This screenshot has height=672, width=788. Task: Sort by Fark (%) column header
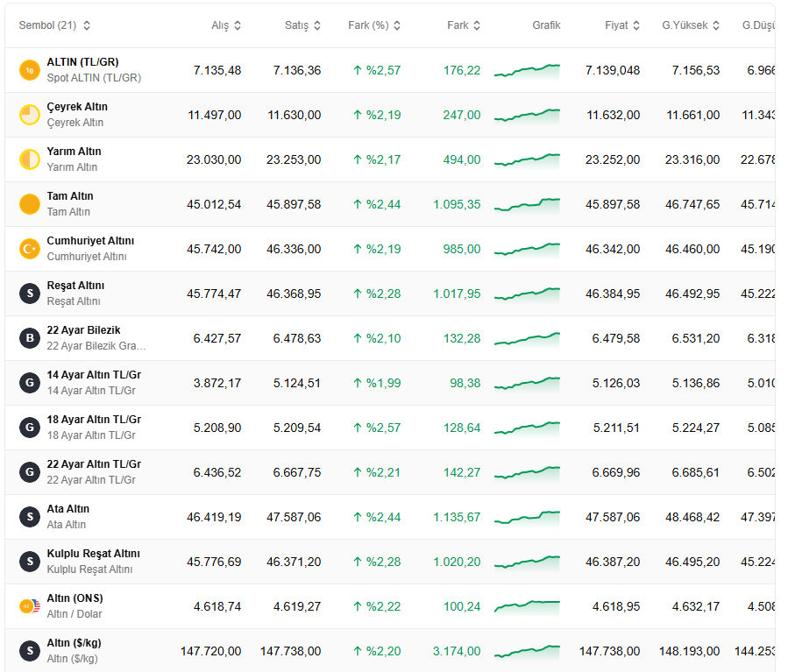[374, 25]
